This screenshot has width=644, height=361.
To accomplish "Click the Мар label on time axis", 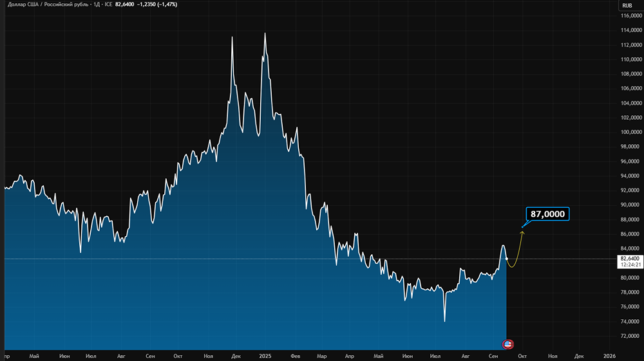I will click(321, 356).
